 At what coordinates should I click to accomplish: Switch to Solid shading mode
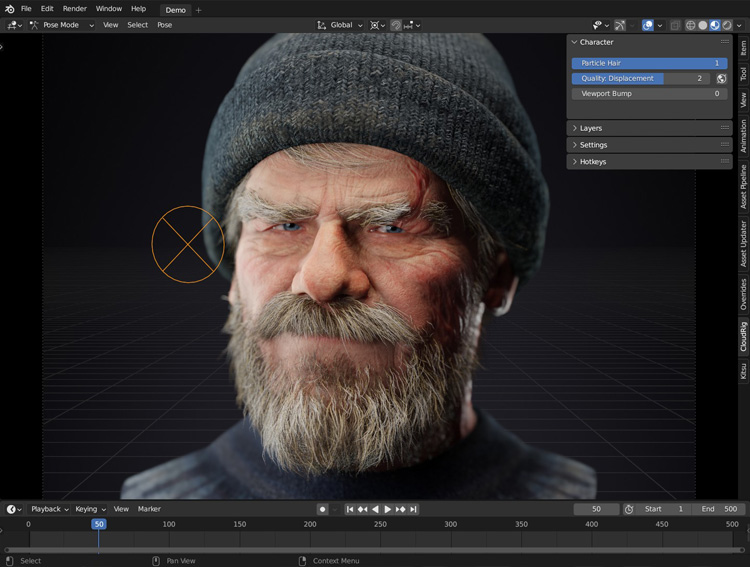(703, 25)
